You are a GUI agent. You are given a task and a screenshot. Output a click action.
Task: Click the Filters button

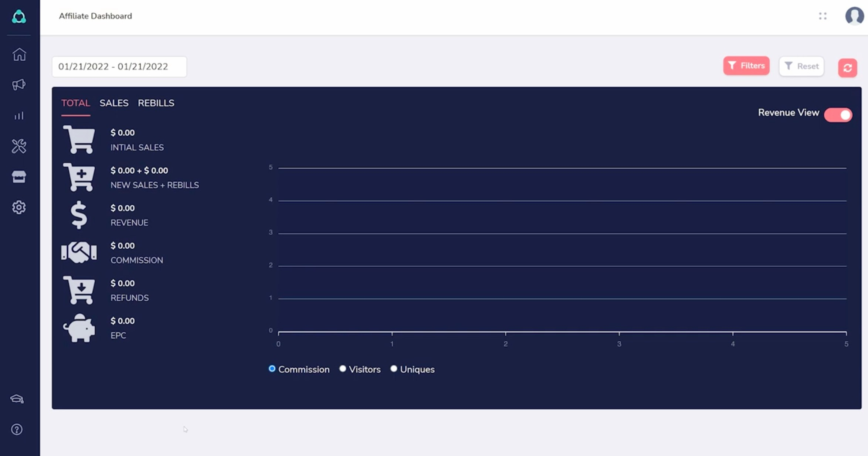click(x=746, y=66)
